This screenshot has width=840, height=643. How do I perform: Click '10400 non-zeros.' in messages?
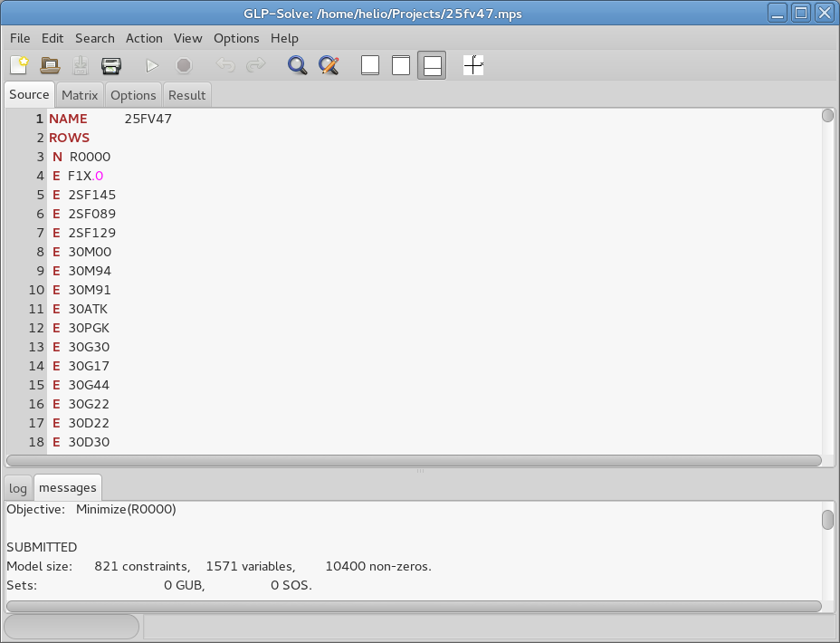[378, 566]
